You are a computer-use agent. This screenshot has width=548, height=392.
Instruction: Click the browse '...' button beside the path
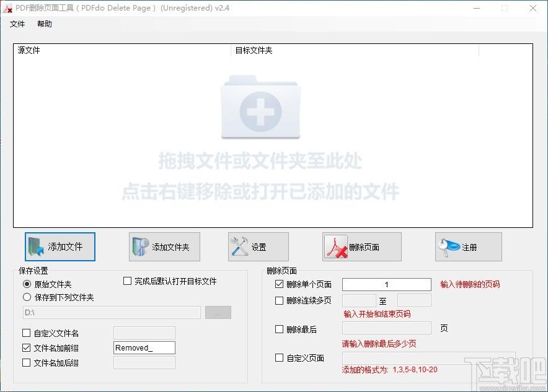click(x=218, y=312)
